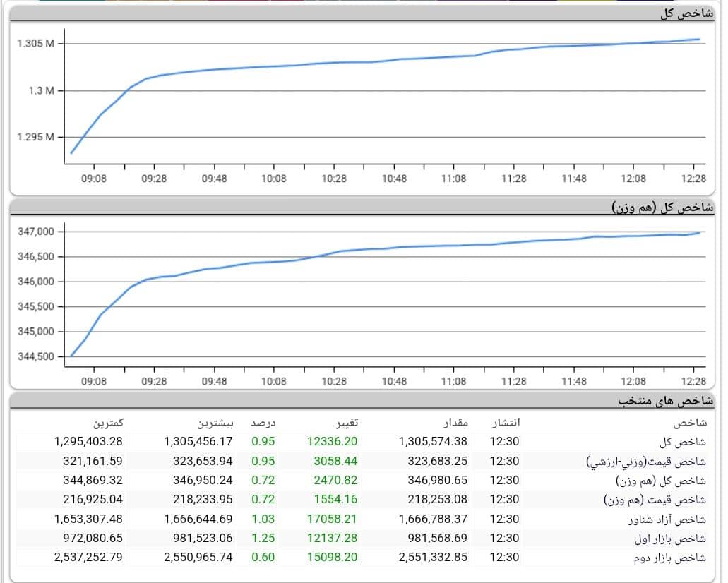Screen dimensions: 728x583
Task: Select value 2,551,332.85
Action: pos(433,557)
